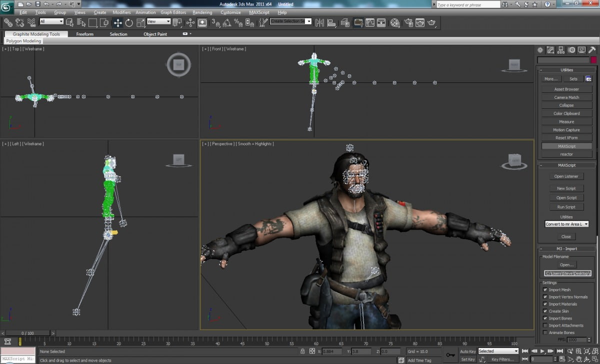The height and width of the screenshot is (364, 600).
Task: Open the Rendering menu
Action: click(x=202, y=12)
